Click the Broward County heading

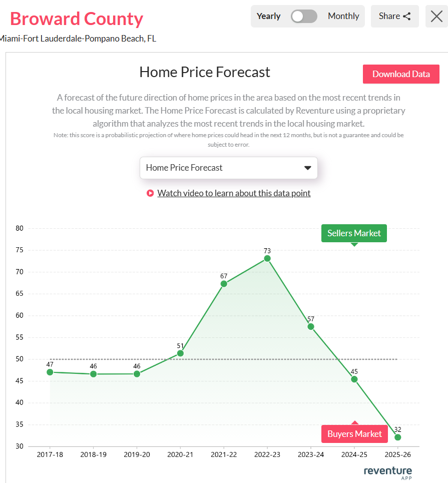(x=77, y=19)
